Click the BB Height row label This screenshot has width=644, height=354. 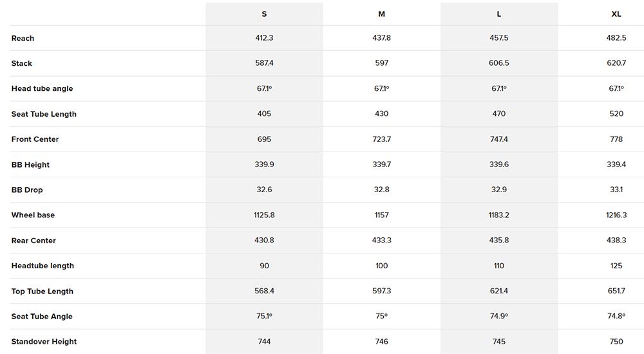[x=30, y=164]
